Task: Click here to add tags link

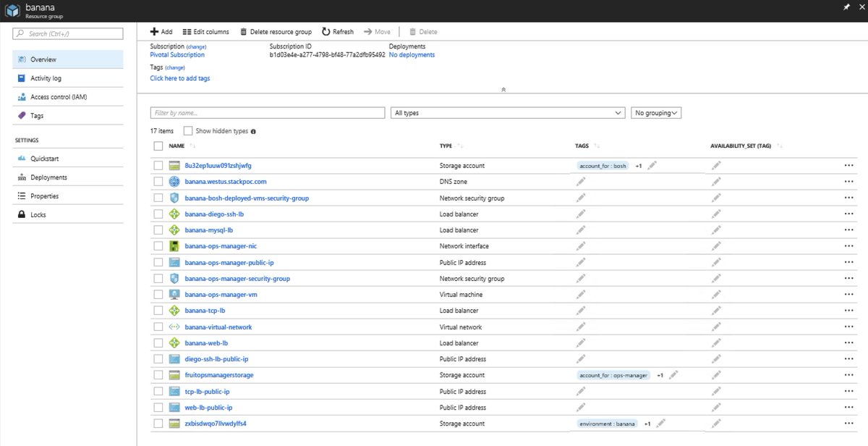Action: pyautogui.click(x=180, y=78)
